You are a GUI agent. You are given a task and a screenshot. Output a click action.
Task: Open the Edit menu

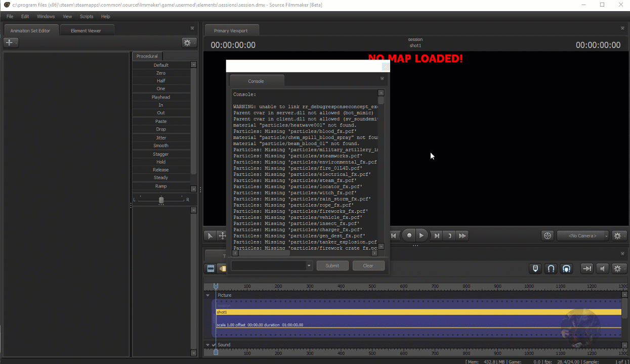(x=25, y=16)
